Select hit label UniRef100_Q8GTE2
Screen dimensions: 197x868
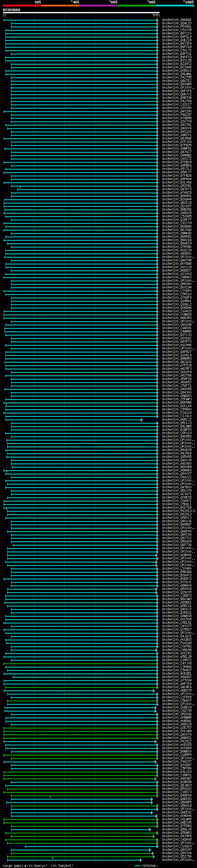pos(176,81)
